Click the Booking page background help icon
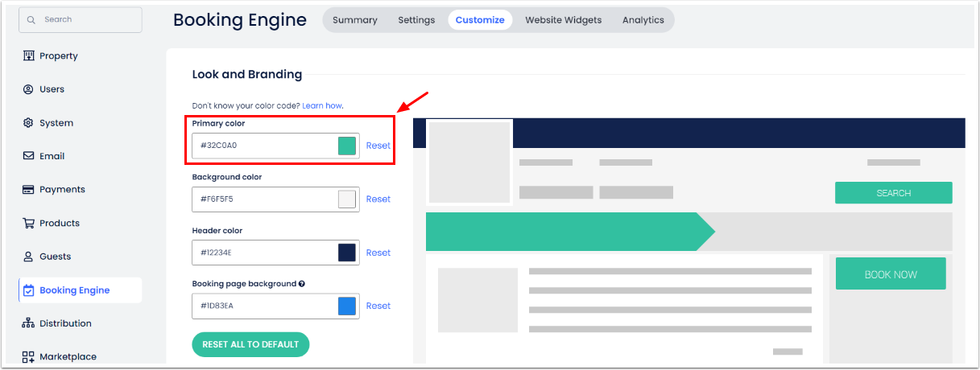 click(302, 284)
